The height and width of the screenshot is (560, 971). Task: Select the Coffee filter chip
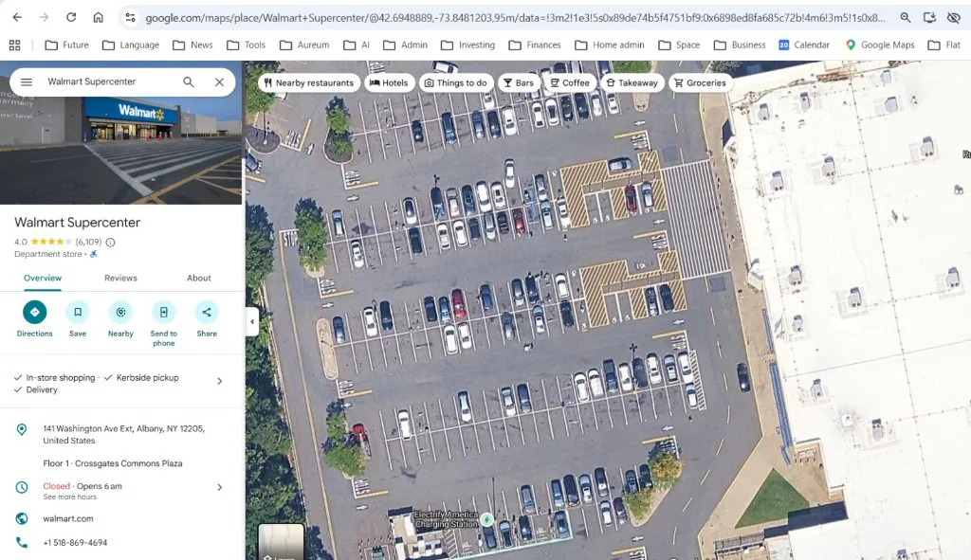[x=570, y=83]
